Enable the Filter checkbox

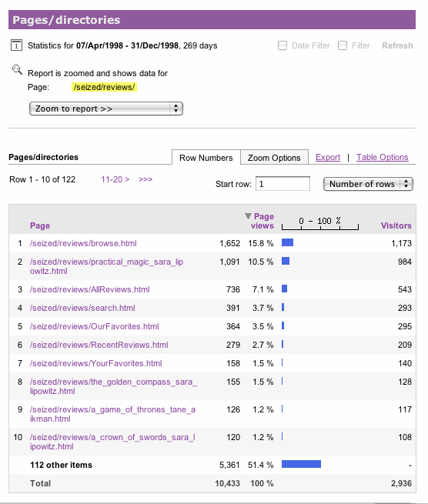[343, 45]
